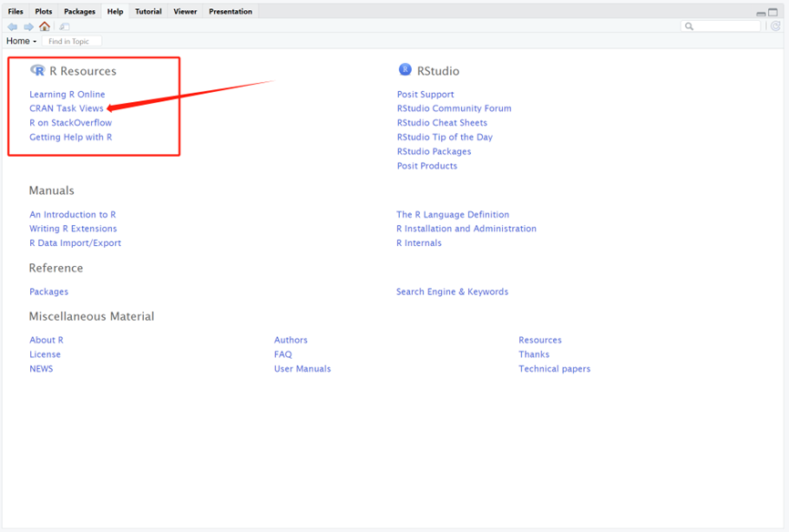Open Posit Support link

click(x=425, y=94)
